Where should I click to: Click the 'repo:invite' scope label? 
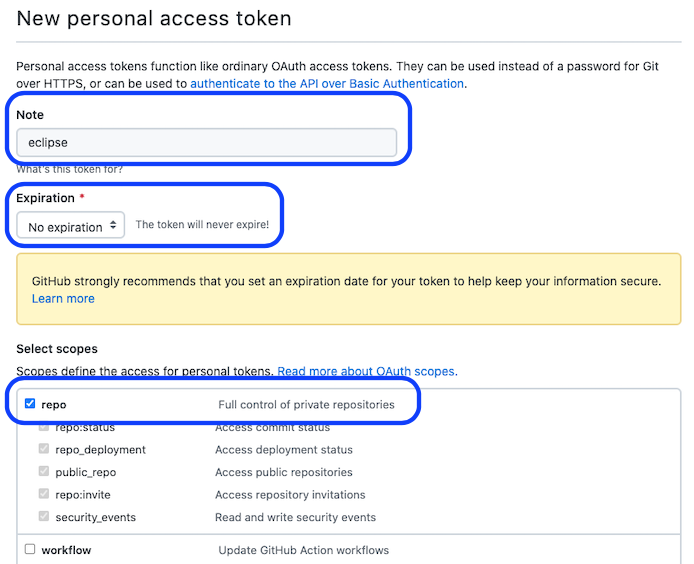pos(84,495)
